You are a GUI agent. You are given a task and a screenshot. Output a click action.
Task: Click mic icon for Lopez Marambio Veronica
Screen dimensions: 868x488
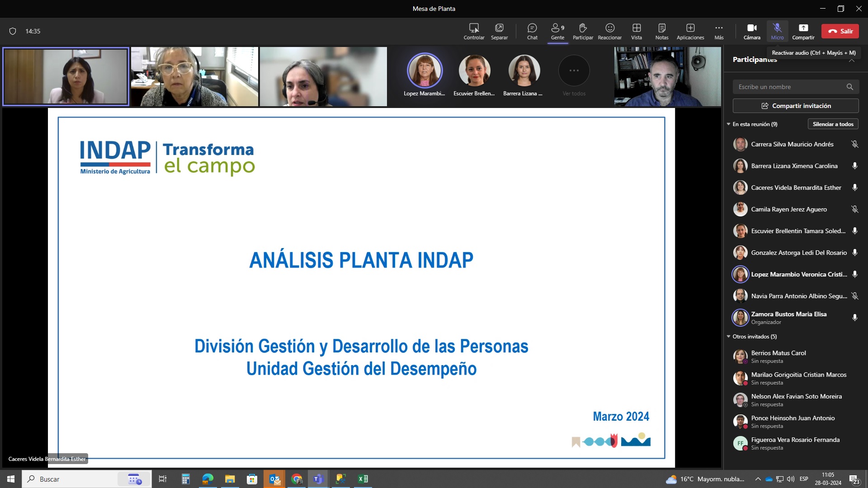click(x=854, y=274)
